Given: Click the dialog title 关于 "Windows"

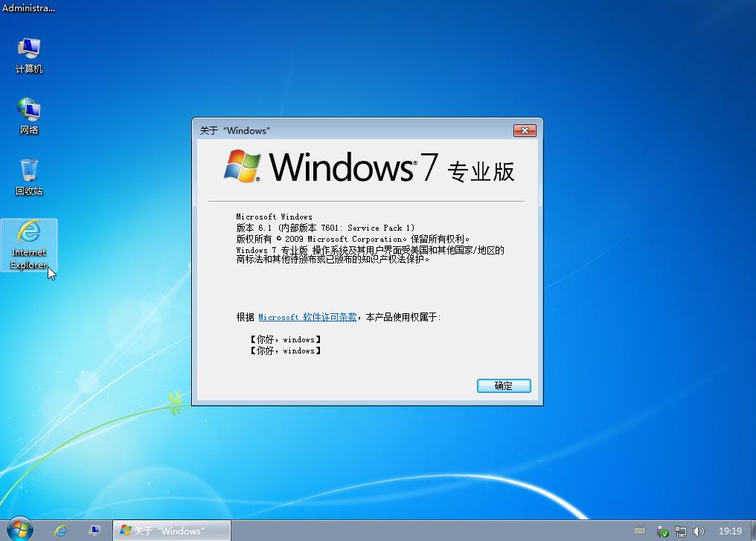Looking at the screenshot, I should coord(235,131).
